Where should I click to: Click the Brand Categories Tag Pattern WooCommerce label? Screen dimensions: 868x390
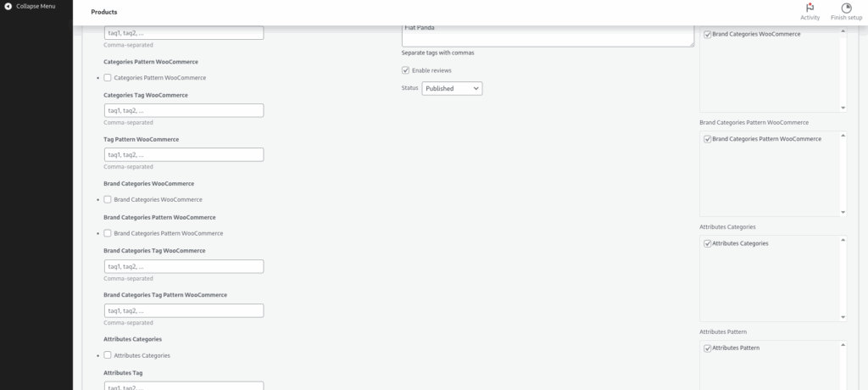click(165, 295)
